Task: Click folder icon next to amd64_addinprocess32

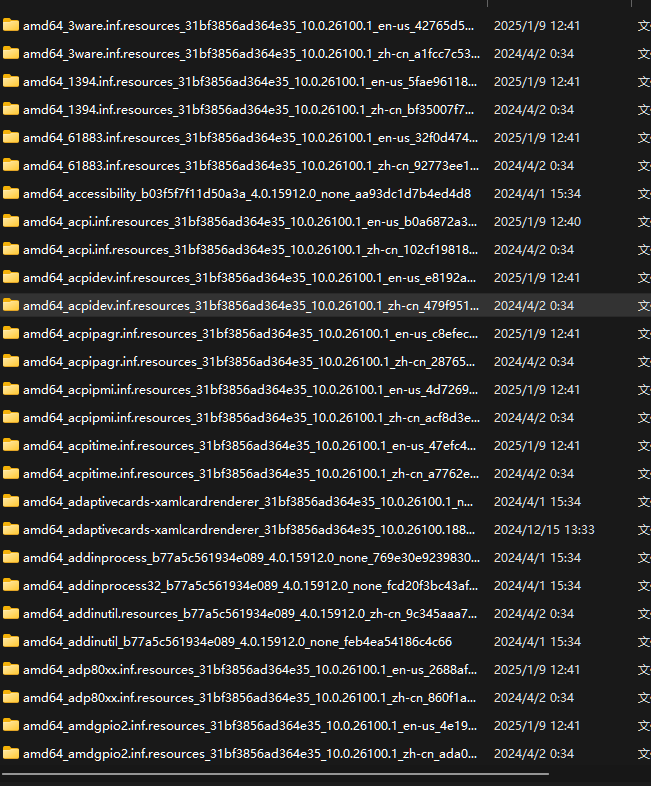Action: 11,585
